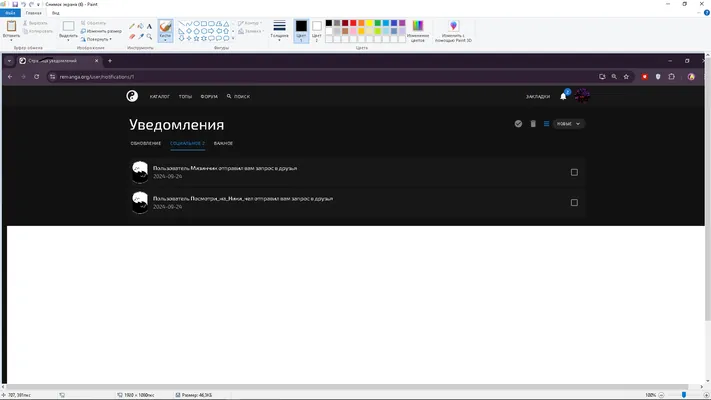
Task: Click the Save icon in the title bar
Action: 15,4
